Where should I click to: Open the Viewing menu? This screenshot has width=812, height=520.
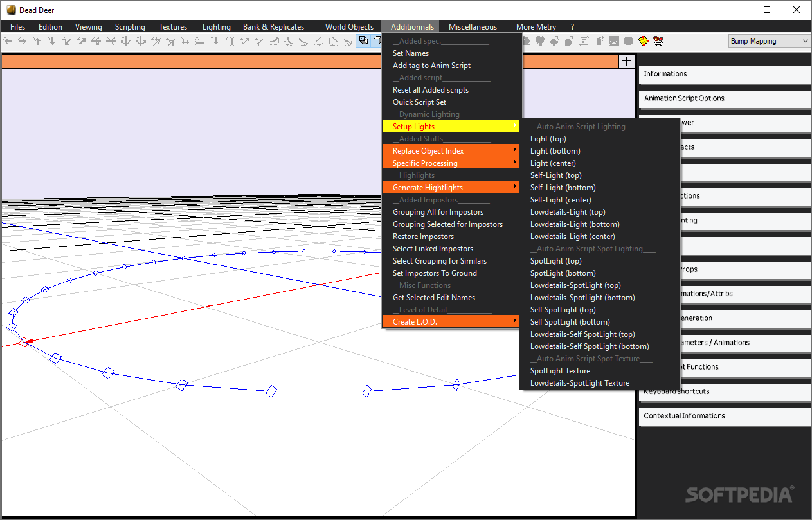[x=89, y=27]
